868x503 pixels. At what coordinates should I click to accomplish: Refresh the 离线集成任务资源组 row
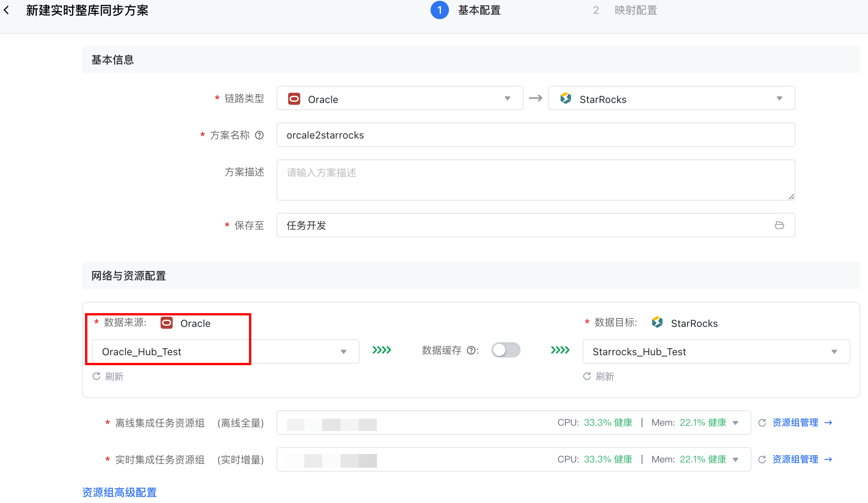[x=762, y=423]
